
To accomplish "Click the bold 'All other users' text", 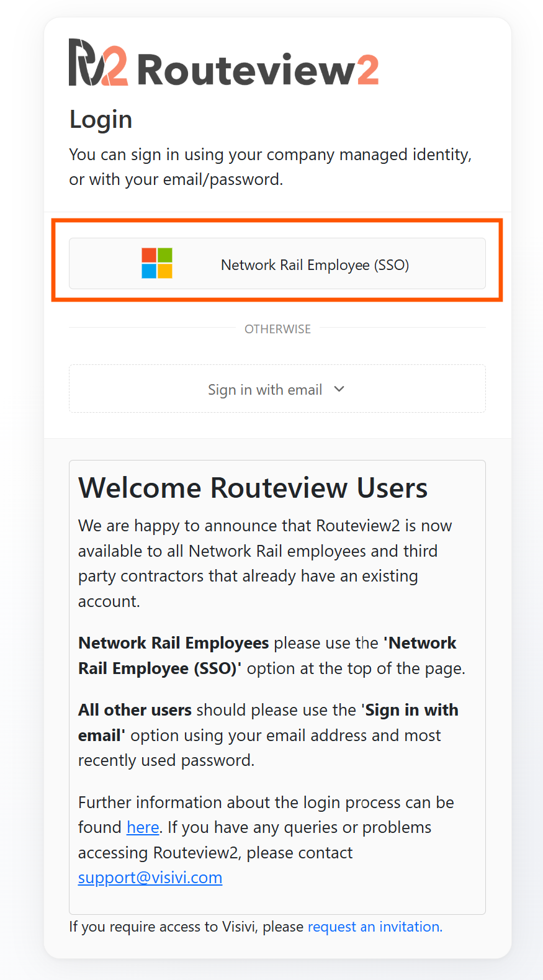I will 135,710.
